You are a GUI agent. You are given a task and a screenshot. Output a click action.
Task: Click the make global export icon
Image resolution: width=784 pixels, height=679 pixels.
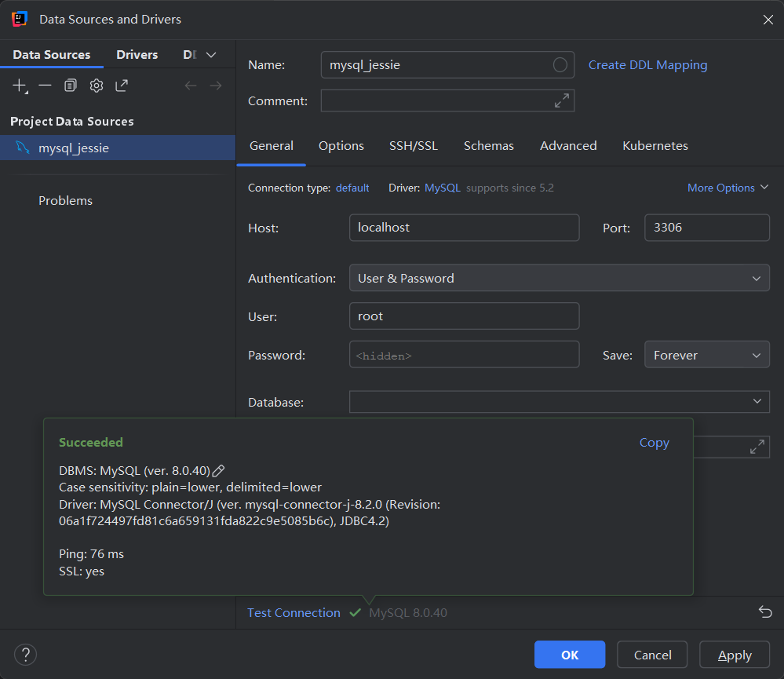(x=122, y=86)
